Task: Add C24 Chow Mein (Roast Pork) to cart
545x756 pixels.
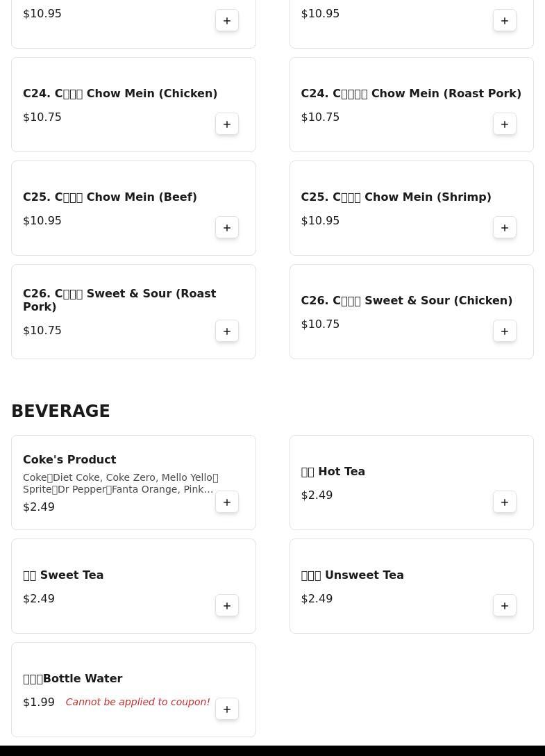Action: point(505,124)
